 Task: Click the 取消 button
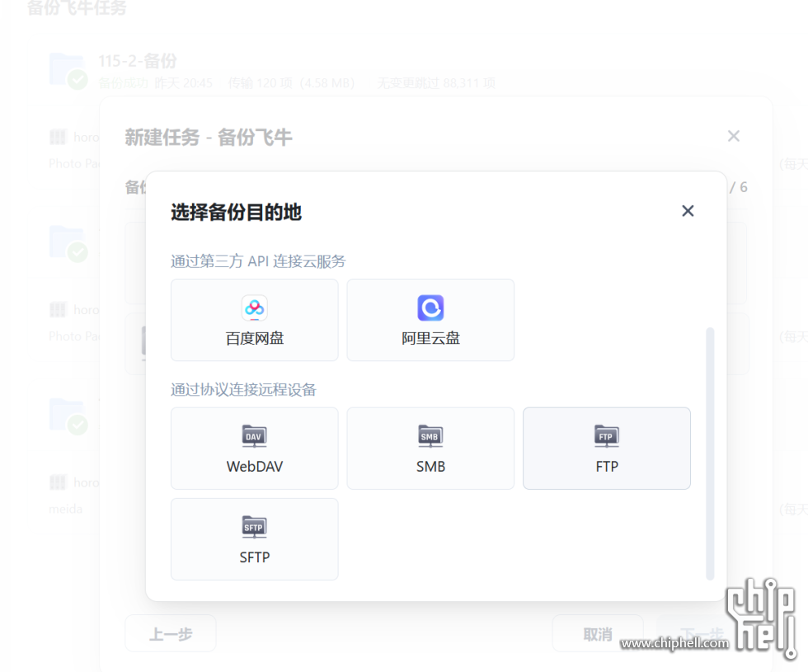598,633
